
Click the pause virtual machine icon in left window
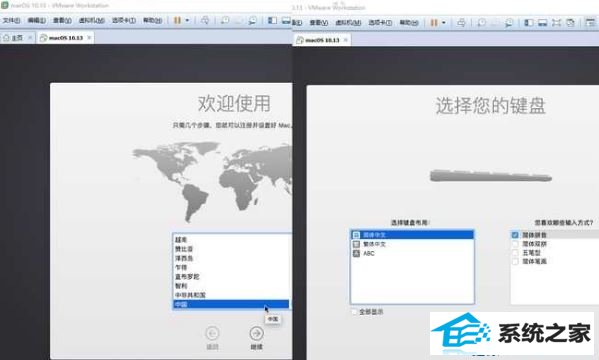[x=177, y=20]
